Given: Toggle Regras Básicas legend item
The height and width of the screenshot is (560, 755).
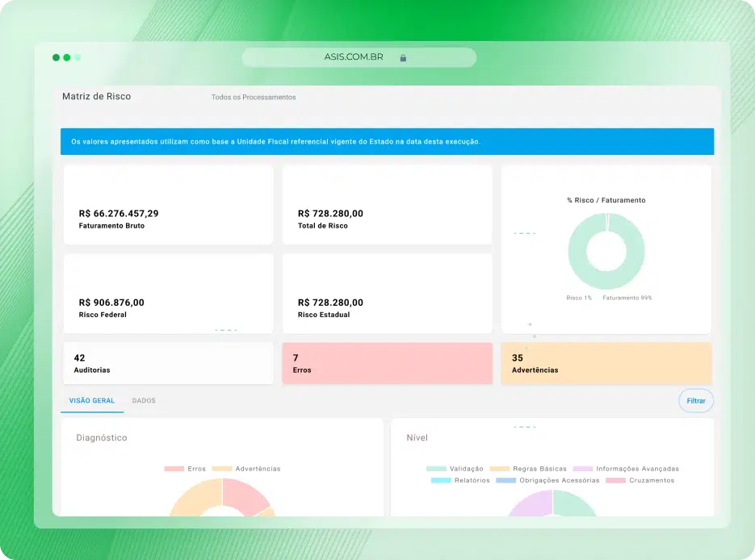Looking at the screenshot, I should click(528, 469).
